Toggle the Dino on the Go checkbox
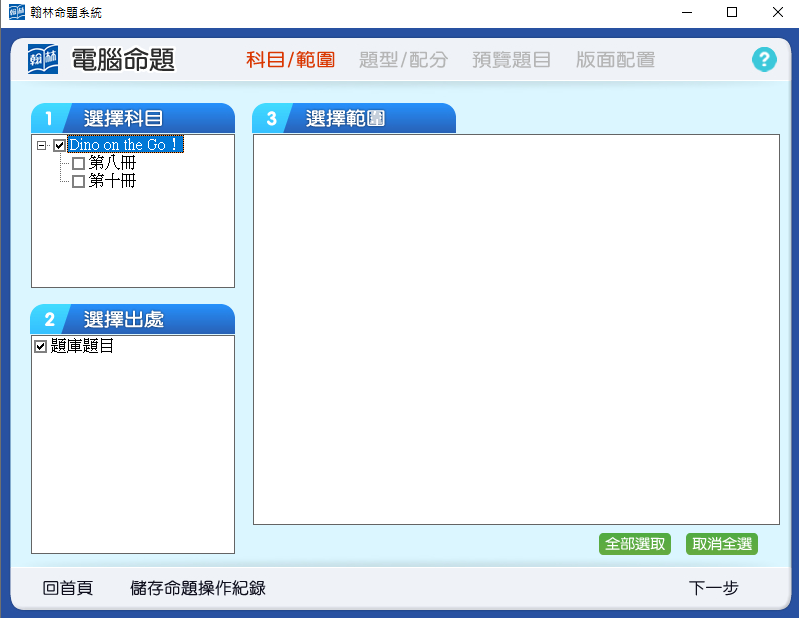 tap(59, 146)
